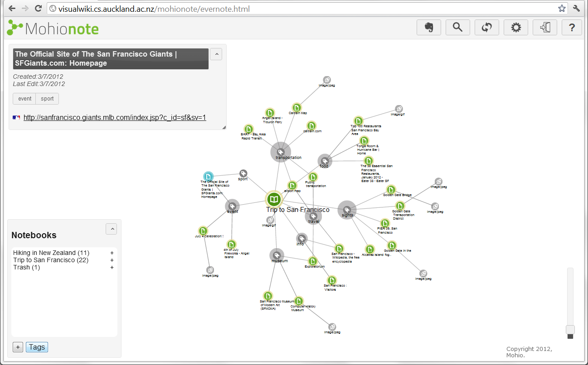Select the info tag node
Image resolution: width=588 pixels, height=365 pixels.
tap(301, 238)
